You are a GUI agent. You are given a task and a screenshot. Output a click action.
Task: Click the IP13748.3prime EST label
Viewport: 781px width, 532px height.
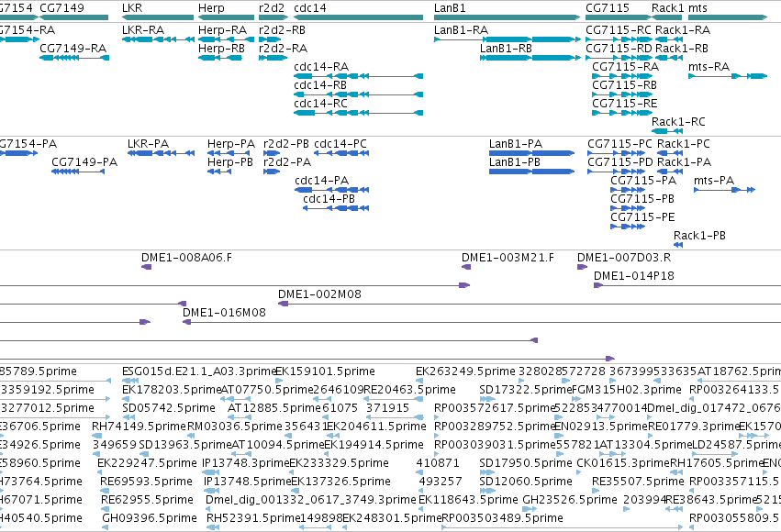point(246,463)
